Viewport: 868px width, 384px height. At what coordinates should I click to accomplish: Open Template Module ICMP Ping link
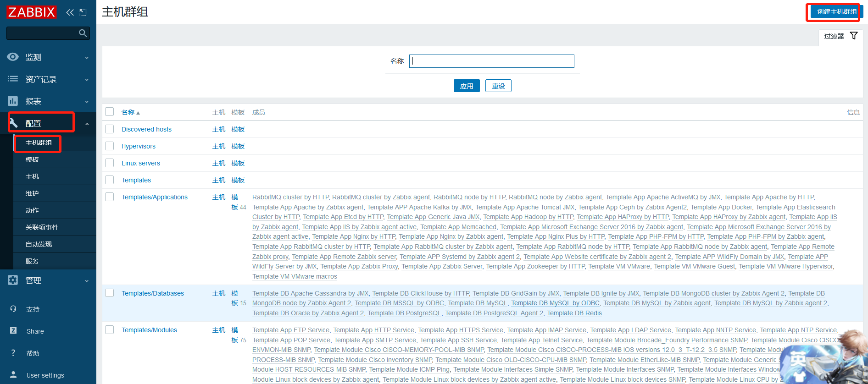[409, 369]
